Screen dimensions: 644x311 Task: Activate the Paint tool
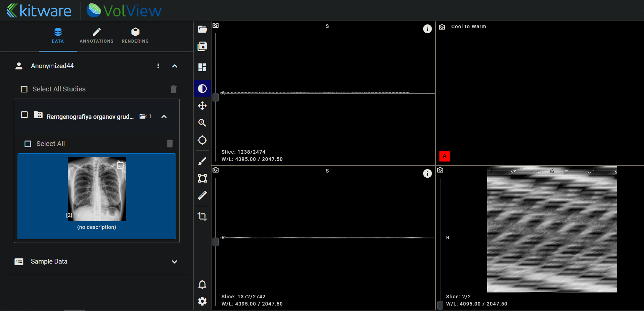click(202, 160)
